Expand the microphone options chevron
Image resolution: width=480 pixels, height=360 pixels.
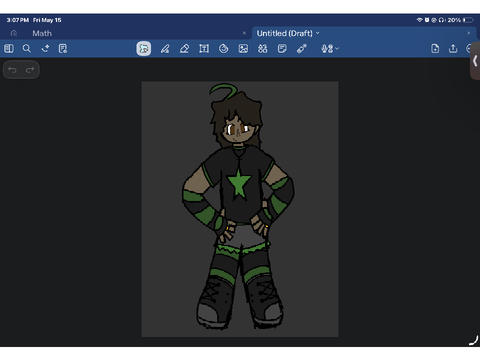point(337,49)
